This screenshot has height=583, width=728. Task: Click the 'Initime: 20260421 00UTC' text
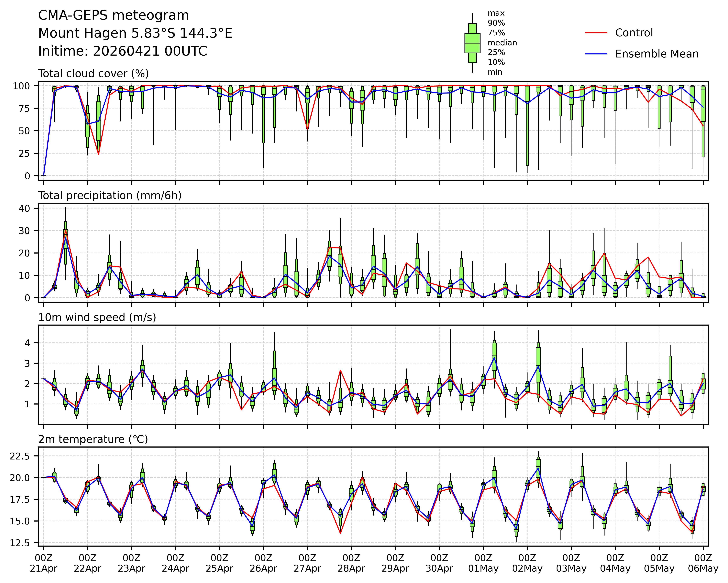pyautogui.click(x=123, y=51)
